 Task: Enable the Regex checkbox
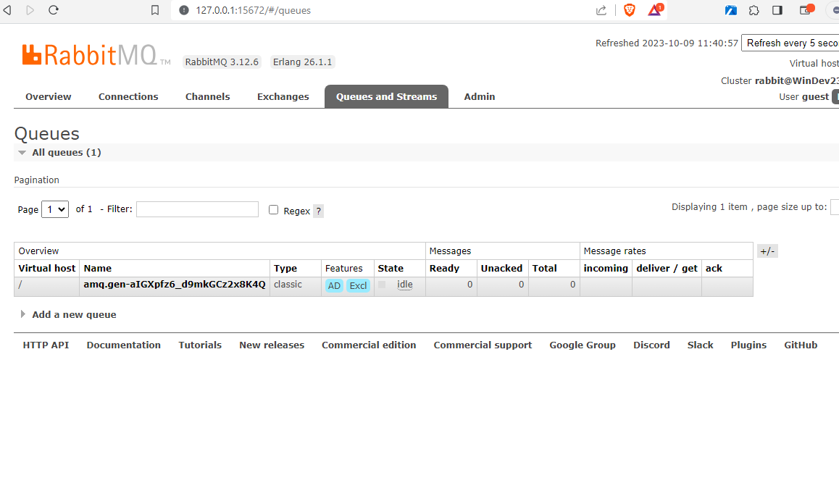[273, 210]
